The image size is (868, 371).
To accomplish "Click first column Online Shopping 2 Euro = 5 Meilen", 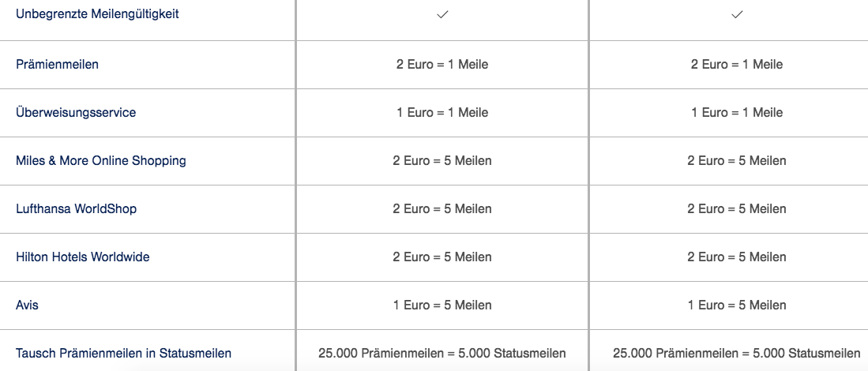I will pos(442,160).
